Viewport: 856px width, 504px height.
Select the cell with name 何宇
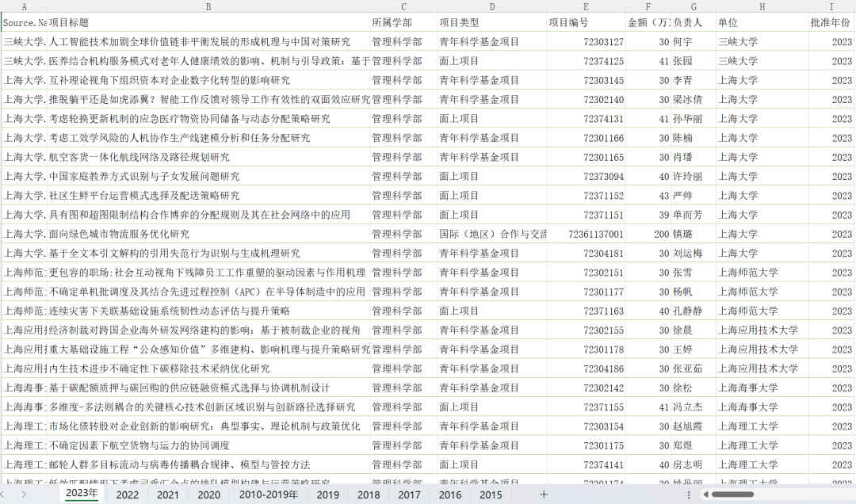(x=694, y=41)
